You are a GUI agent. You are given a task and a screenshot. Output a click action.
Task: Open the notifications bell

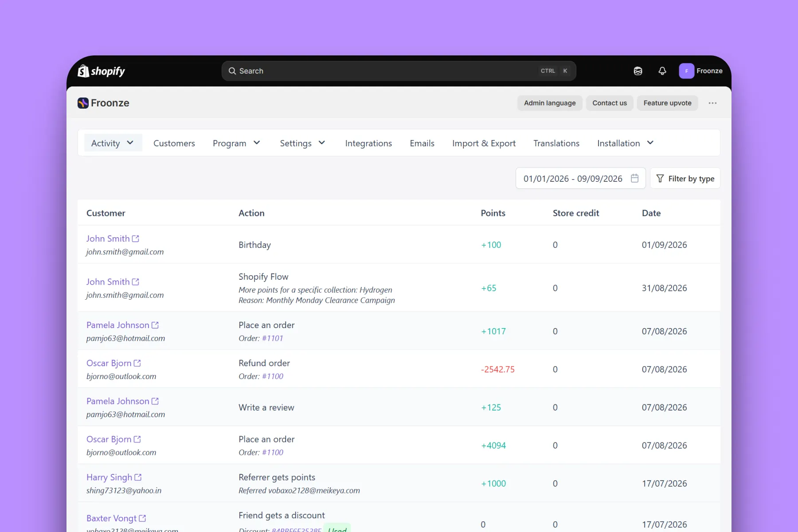(x=662, y=71)
